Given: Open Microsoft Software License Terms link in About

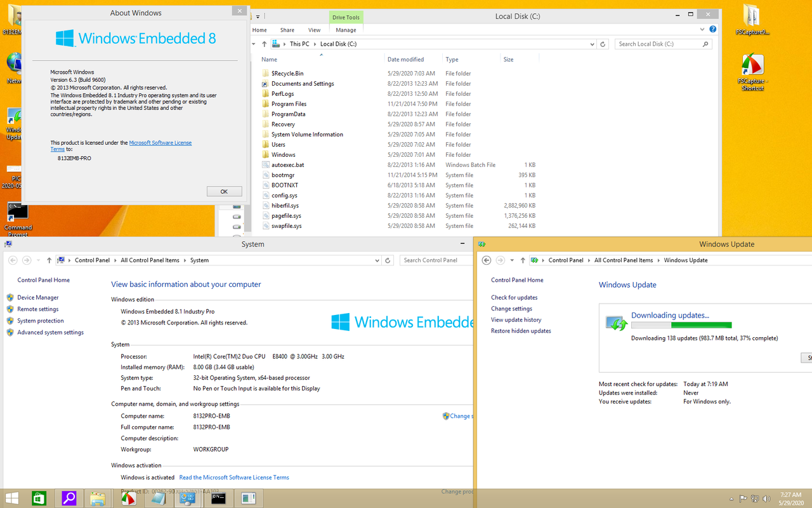Looking at the screenshot, I should coord(160,143).
